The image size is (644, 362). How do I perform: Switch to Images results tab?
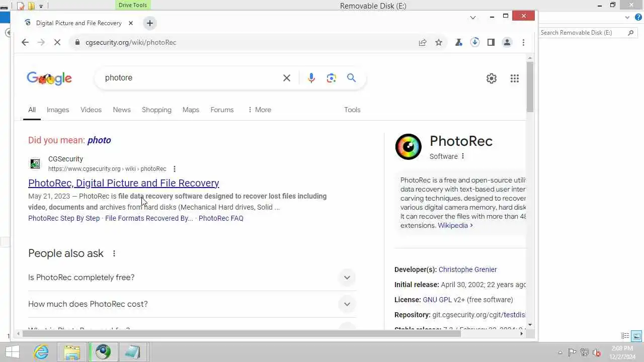point(58,110)
